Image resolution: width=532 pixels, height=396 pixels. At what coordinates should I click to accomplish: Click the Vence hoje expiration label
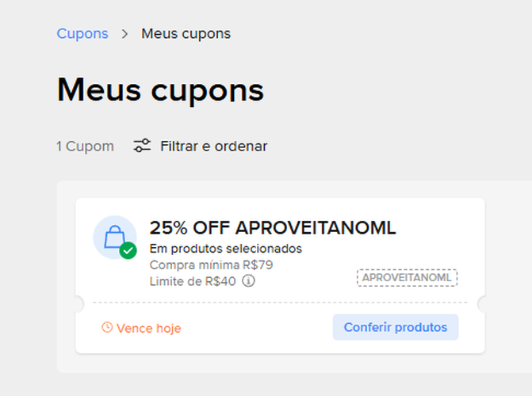coord(148,329)
